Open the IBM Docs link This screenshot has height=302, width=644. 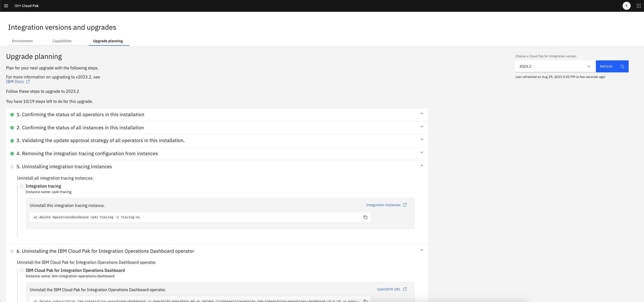(15, 82)
